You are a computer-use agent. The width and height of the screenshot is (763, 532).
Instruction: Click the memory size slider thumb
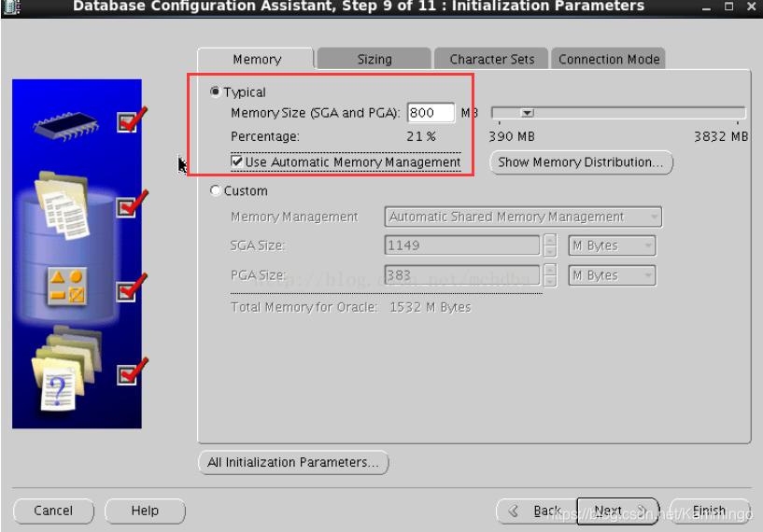pos(527,113)
